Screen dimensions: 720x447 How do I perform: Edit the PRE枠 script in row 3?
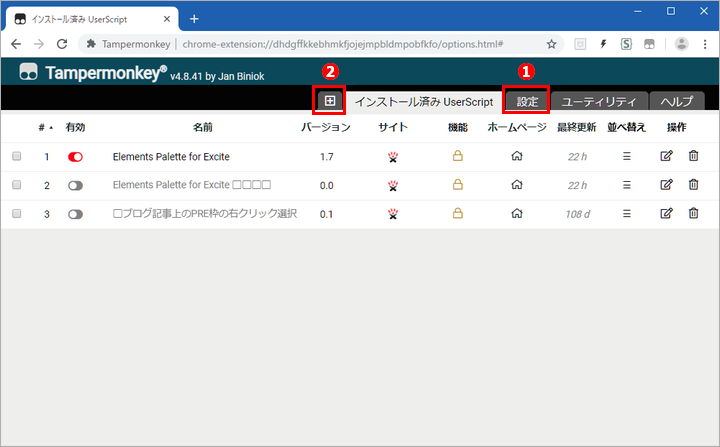click(666, 213)
